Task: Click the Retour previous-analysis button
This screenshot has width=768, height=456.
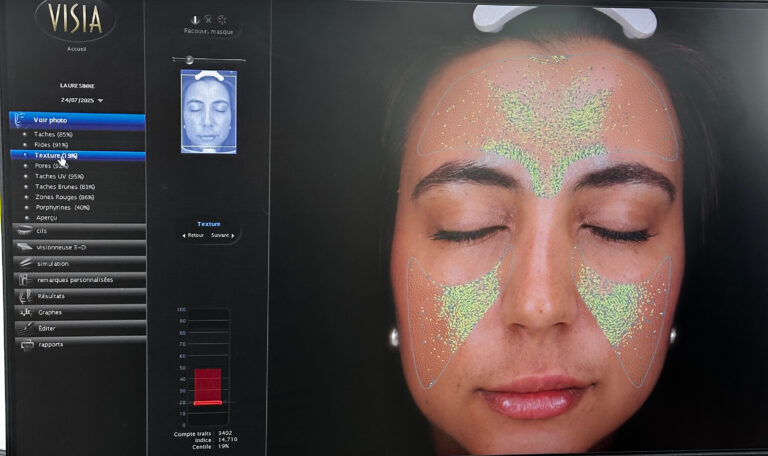Action: [193, 236]
